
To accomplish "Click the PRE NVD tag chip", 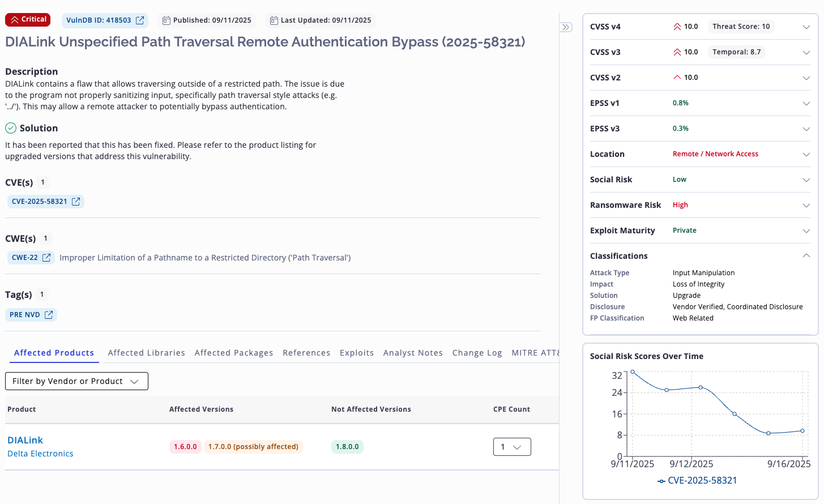I will 31,315.
